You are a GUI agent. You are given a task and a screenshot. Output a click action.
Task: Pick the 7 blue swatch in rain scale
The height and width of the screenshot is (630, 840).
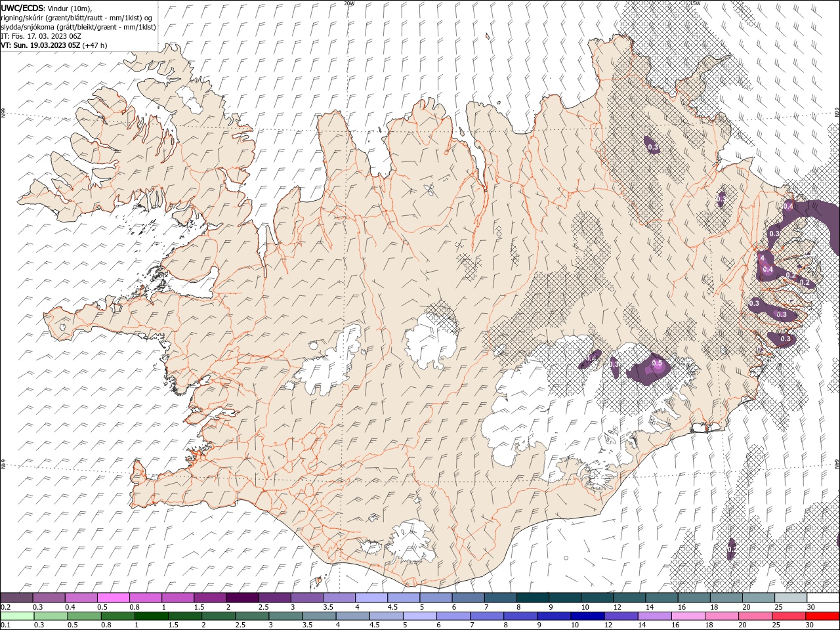(486, 616)
